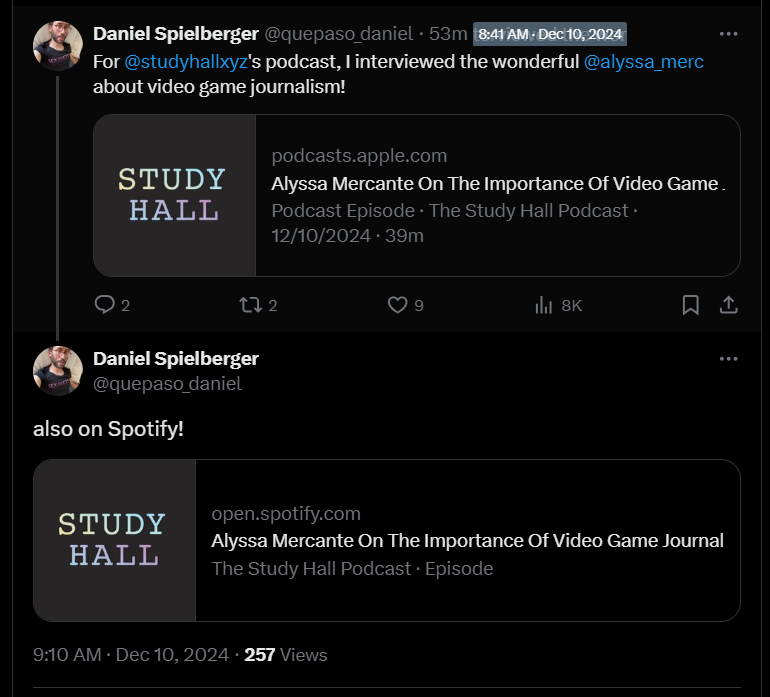
Task: Open the open.spotify.com link card
Action: click(x=386, y=540)
